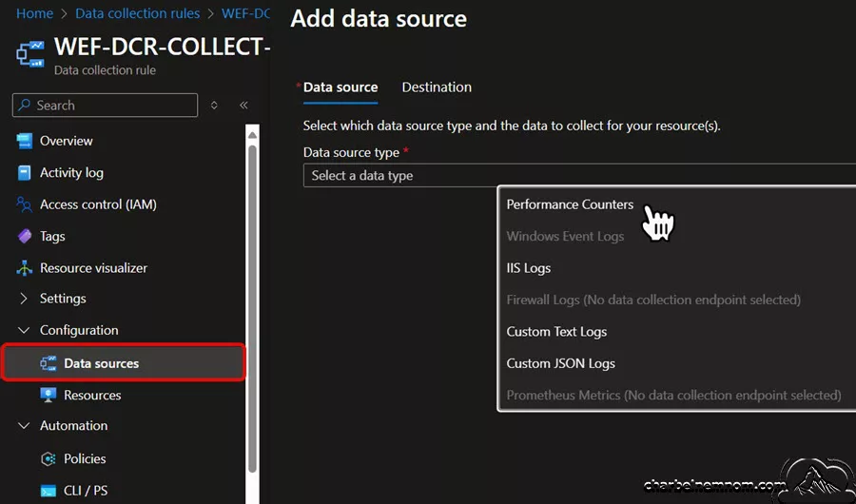Click the search magnifier icon
Screen dimensions: 856x504
[x=24, y=105]
